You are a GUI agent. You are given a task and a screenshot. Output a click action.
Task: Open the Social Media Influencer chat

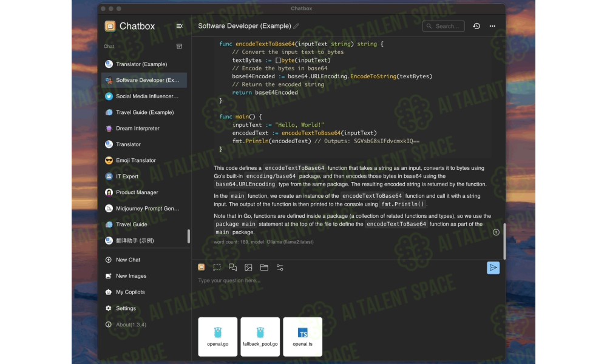point(144,96)
